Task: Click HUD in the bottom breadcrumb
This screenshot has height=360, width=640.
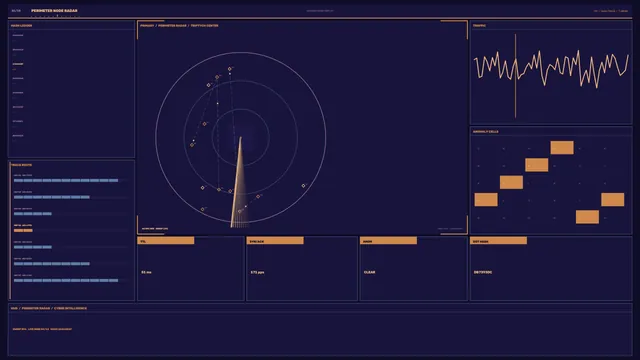Action: point(14,308)
